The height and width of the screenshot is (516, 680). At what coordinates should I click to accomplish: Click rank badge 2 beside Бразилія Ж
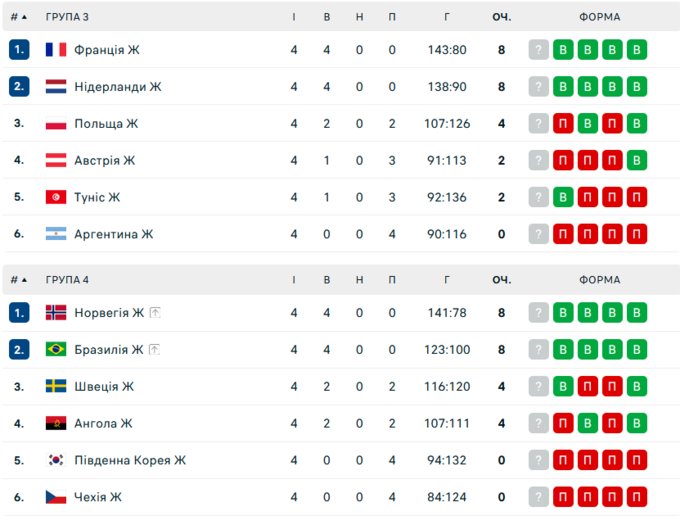19,350
